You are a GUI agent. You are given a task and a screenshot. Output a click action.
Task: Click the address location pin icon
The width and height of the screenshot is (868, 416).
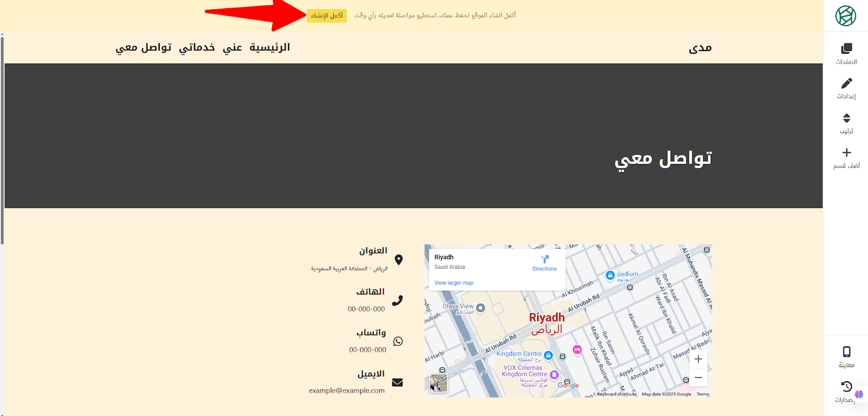[x=399, y=260]
